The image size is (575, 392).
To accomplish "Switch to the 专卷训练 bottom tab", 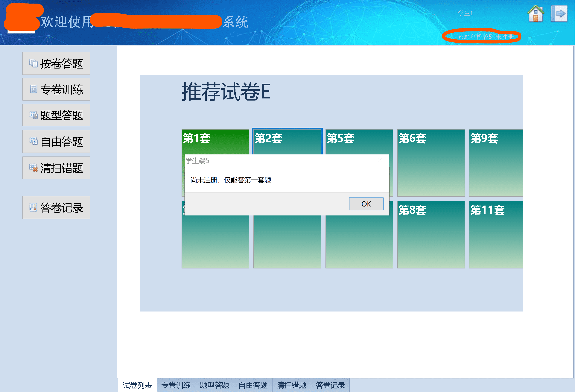I will pyautogui.click(x=176, y=385).
